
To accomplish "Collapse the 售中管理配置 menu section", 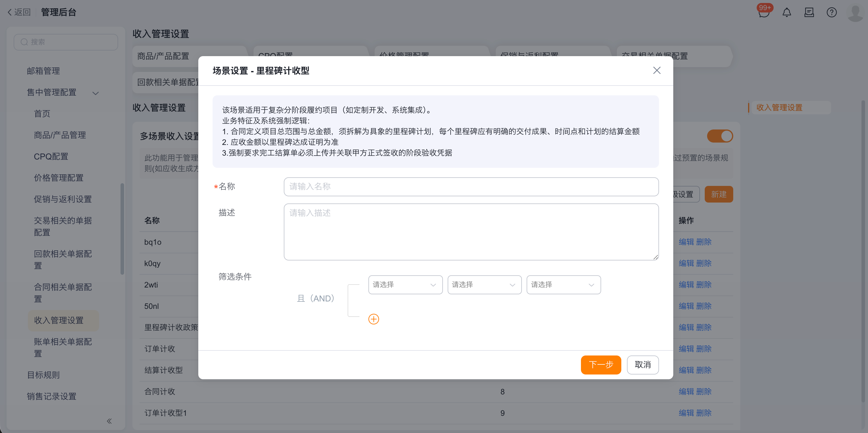I will (95, 93).
